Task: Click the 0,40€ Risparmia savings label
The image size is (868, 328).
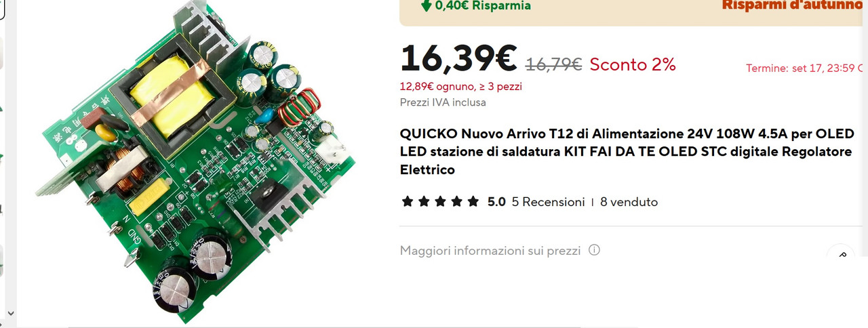Action: click(483, 5)
